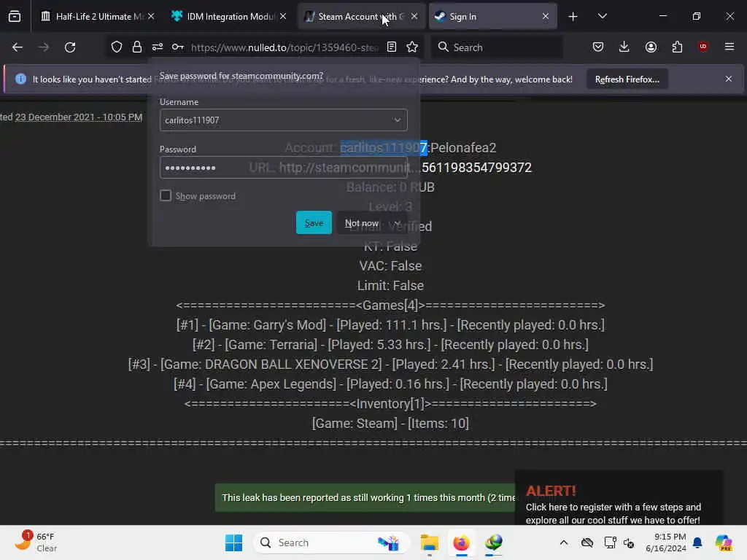This screenshot has width=747, height=560.
Task: Close the Half-Life 2 Ultimate tab
Action: tap(151, 17)
